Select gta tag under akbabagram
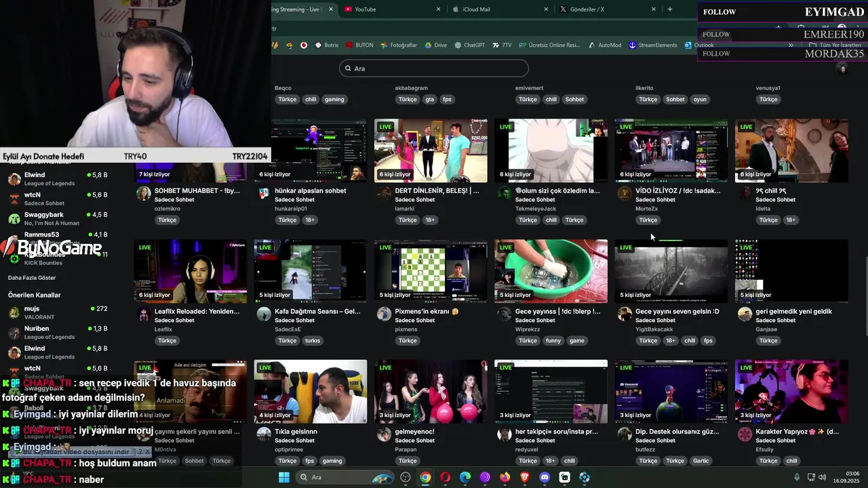The height and width of the screenshot is (488, 868). tap(429, 100)
